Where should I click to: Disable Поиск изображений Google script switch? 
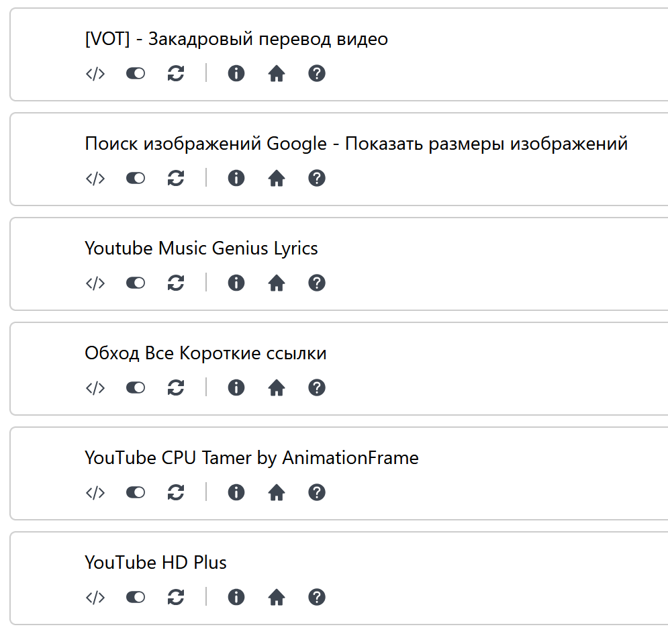tap(136, 178)
